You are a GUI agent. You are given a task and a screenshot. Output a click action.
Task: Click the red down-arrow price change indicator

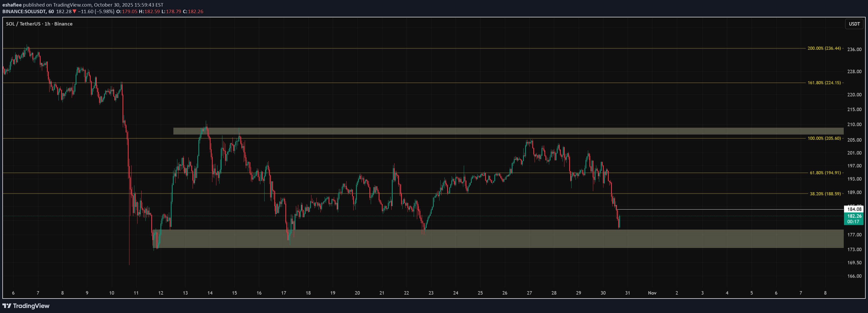click(75, 11)
